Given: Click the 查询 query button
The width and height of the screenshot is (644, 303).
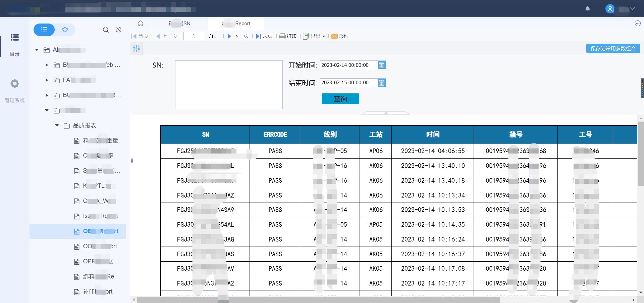Looking at the screenshot, I should coord(340,99).
